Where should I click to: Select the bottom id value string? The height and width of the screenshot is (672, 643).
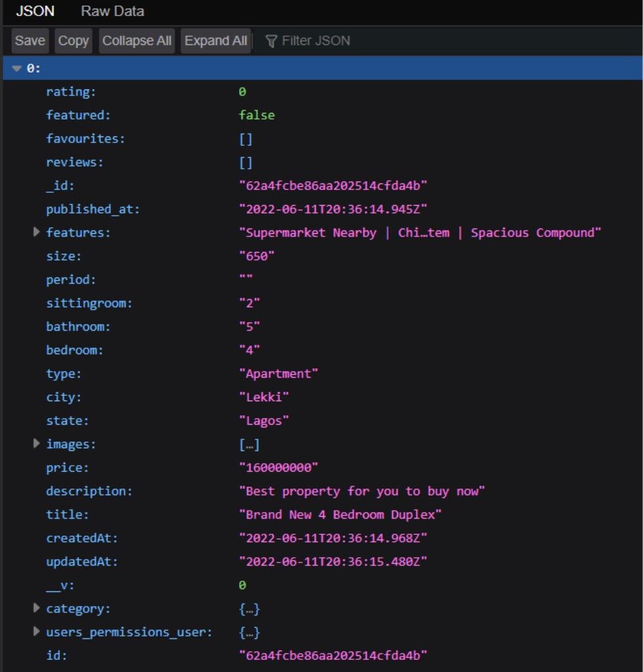pyautogui.click(x=333, y=656)
